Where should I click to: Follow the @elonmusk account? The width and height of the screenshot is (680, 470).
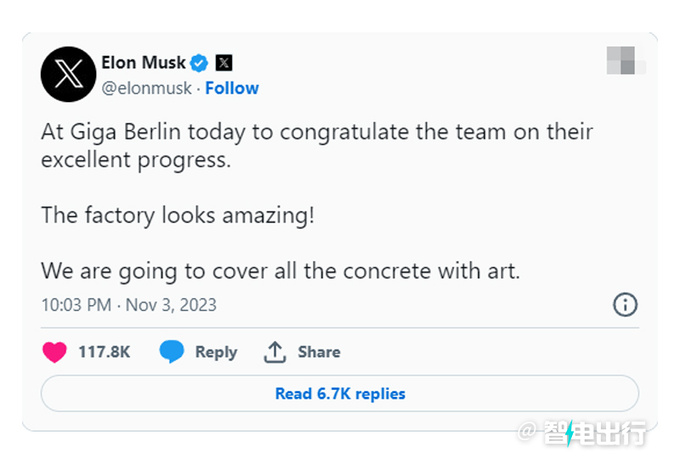232,88
